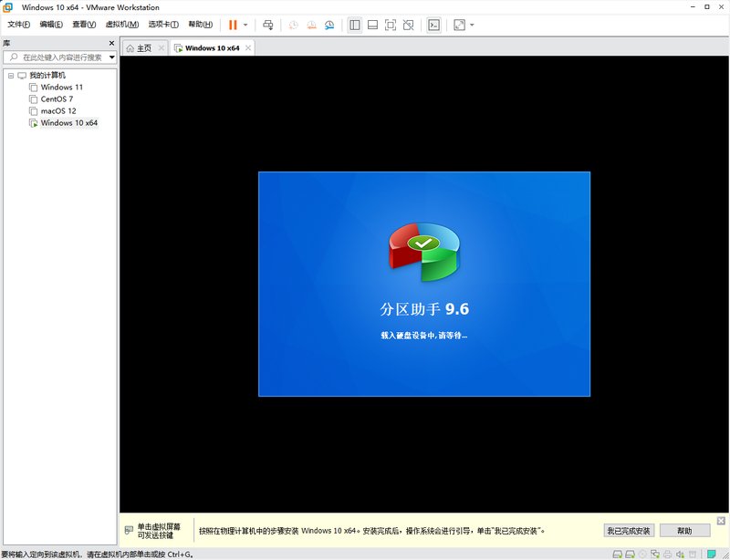Expand the power options dropdown arrow
The width and height of the screenshot is (730, 560).
(245, 25)
